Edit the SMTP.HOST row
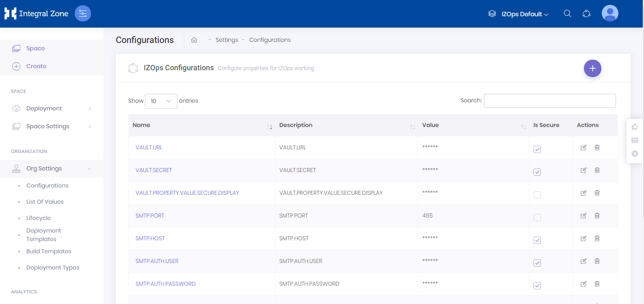Viewport: 644px width, 304px height. (583, 238)
